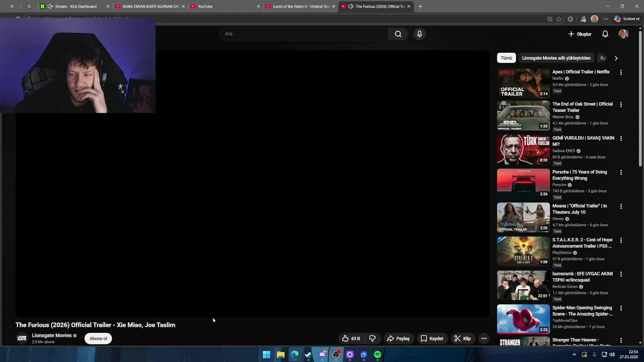The height and width of the screenshot is (362, 644).
Task: Open options for Apex Official Trailer video
Action: pos(621,72)
